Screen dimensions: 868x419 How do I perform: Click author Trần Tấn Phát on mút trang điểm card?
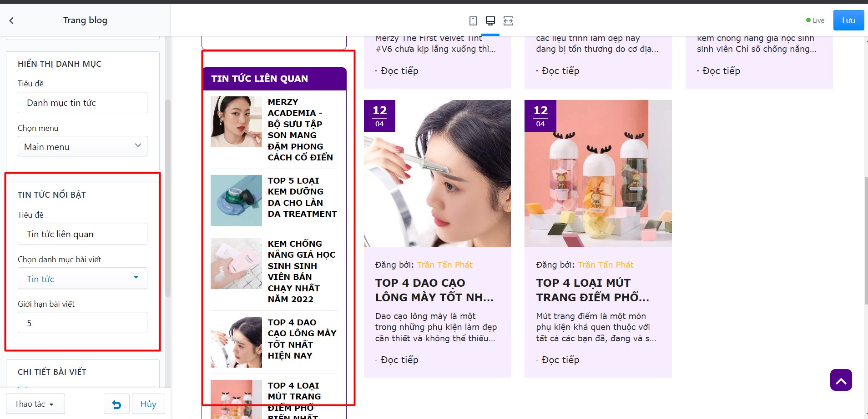(606, 264)
